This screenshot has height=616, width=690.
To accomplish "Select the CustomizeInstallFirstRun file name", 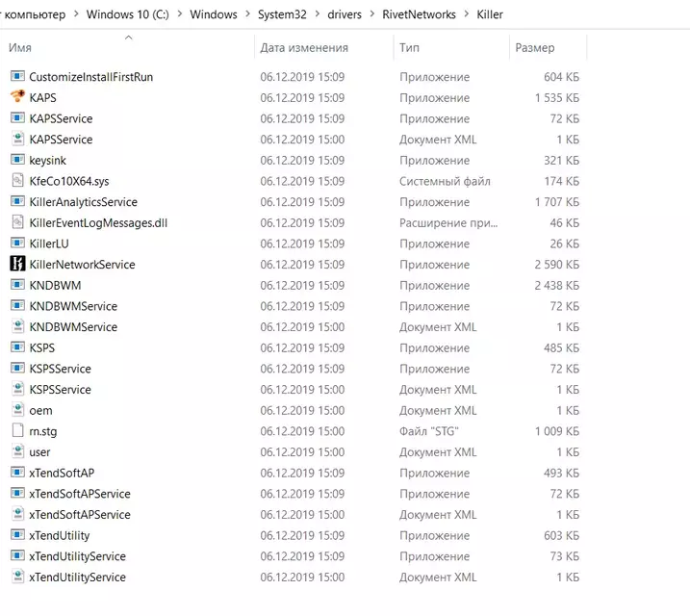I will pos(91,77).
